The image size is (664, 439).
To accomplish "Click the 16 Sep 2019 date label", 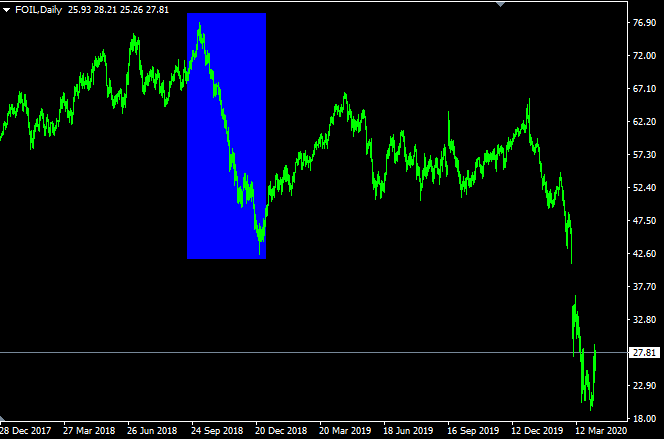I will click(473, 431).
